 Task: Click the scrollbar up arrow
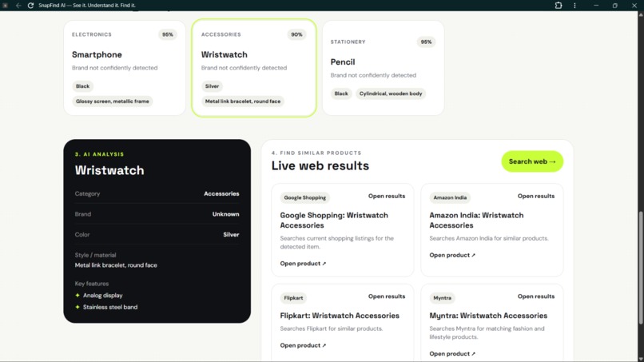coord(641,14)
